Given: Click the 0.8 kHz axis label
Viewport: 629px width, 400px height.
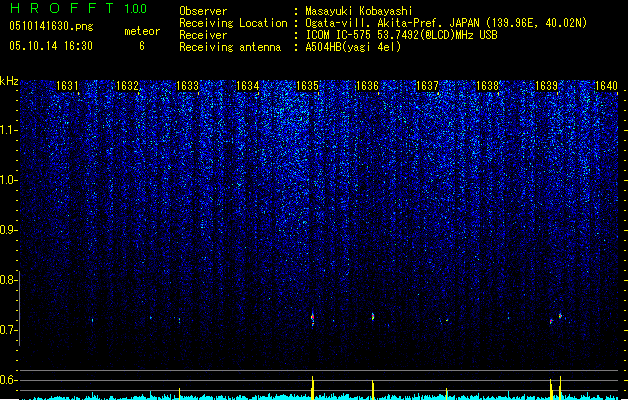Looking at the screenshot, I should tap(8, 280).
